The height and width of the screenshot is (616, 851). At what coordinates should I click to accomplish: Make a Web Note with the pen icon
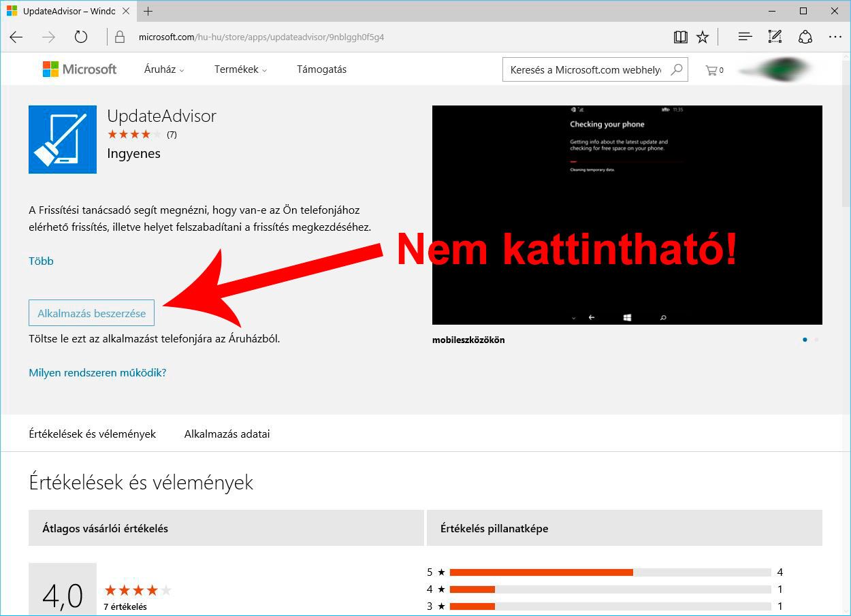pos(775,37)
